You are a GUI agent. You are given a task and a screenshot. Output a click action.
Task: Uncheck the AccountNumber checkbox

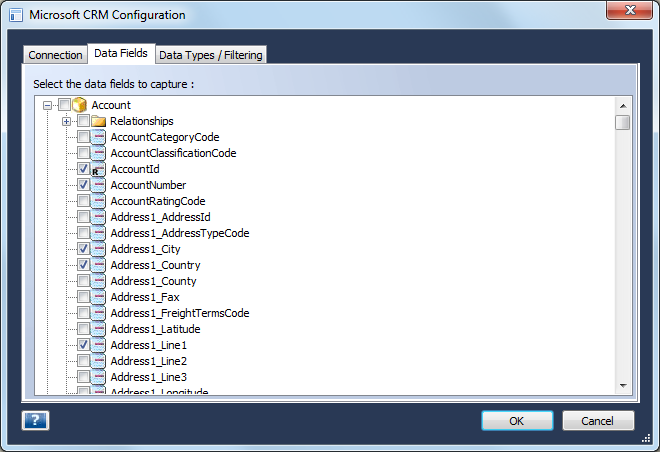pyautogui.click(x=83, y=185)
